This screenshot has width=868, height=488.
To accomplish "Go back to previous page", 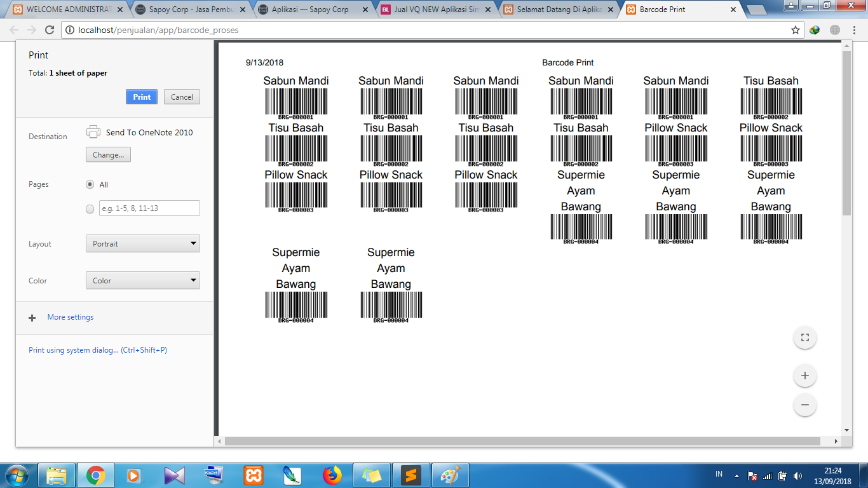I will tap(14, 30).
